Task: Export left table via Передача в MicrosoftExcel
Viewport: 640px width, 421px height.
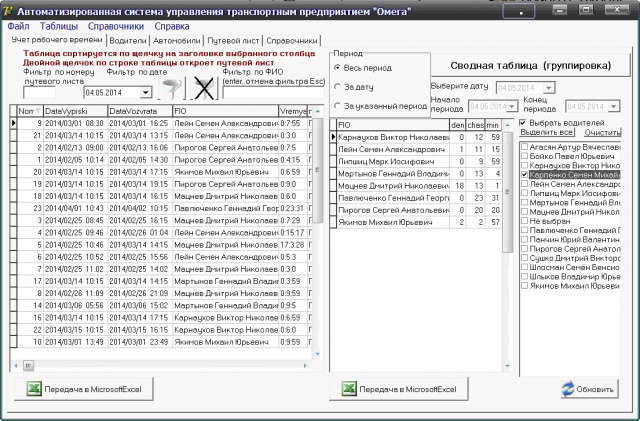Action: pyautogui.click(x=84, y=389)
